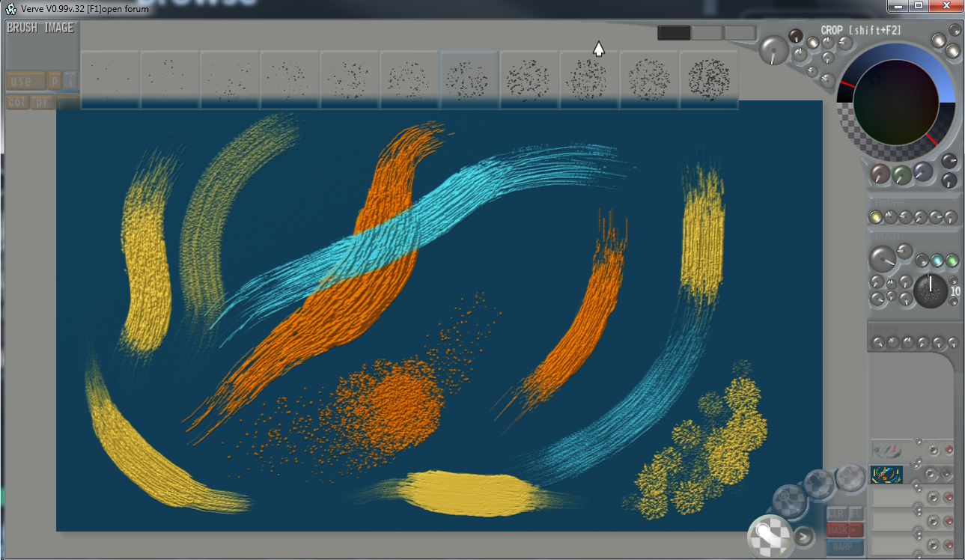Select the highlighted seventh brush image thumbnail
Image resolution: width=965 pixels, height=560 pixels.
469,79
